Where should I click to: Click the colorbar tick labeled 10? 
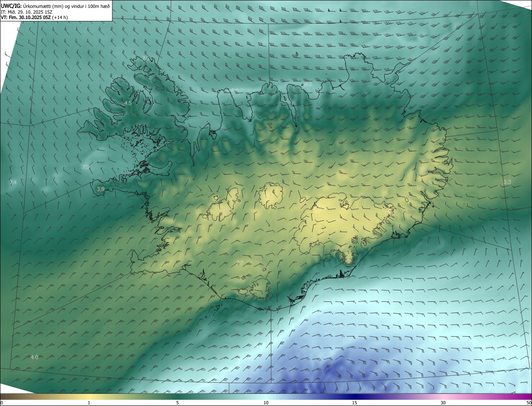[x=266, y=403]
